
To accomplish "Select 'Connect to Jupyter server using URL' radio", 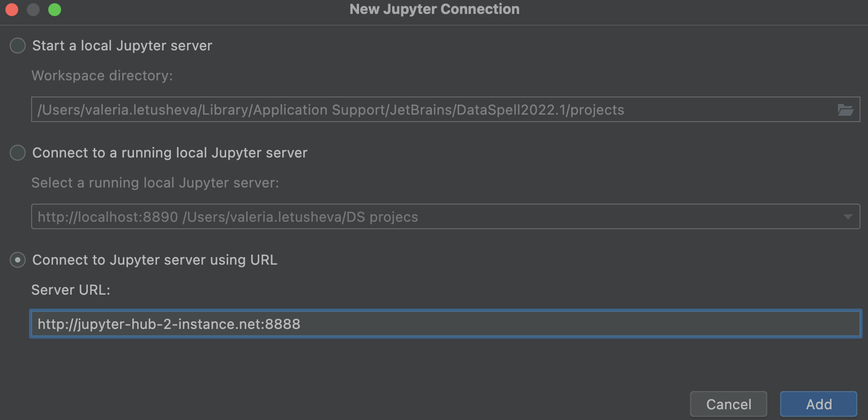I will coord(18,260).
